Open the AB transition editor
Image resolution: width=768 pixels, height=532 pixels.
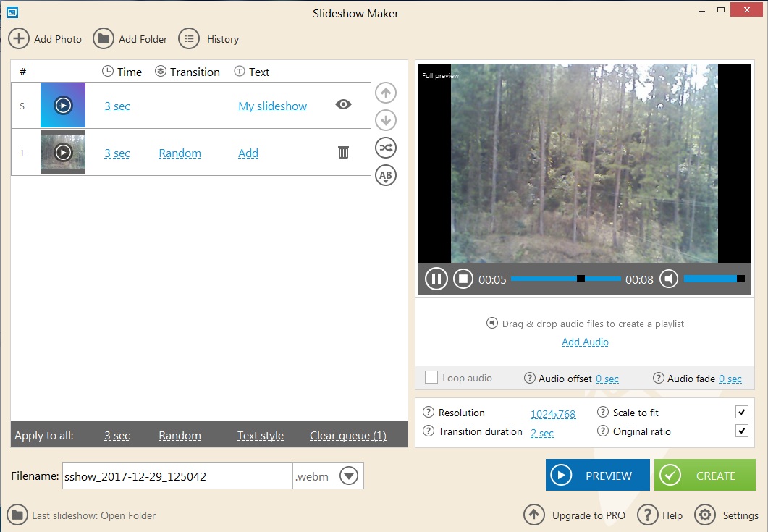(x=385, y=175)
